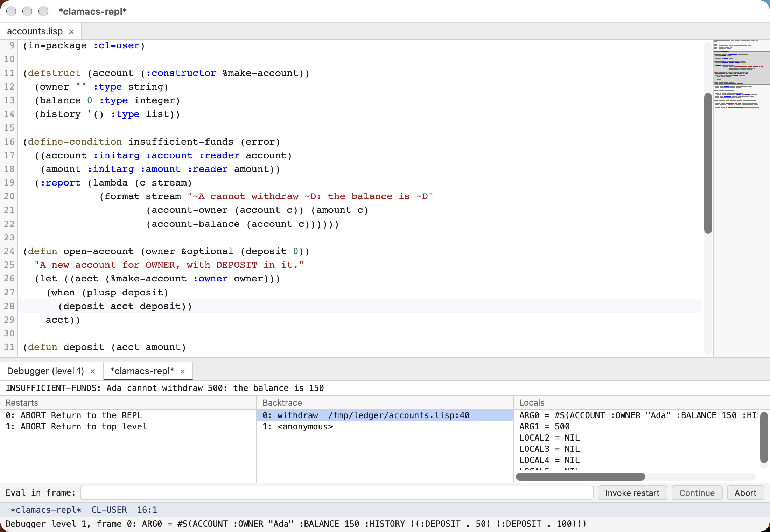Click CL-USER package in the mode line
The height and width of the screenshot is (532, 770).
pyautogui.click(x=109, y=510)
